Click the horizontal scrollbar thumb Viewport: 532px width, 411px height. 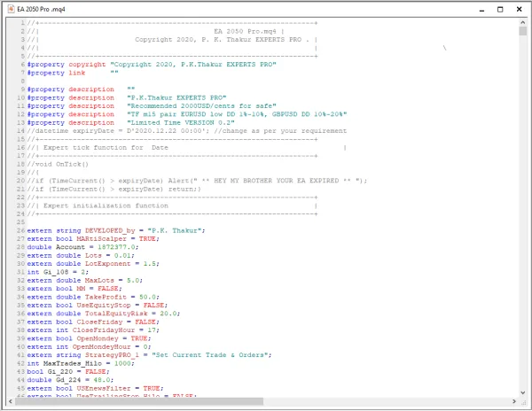(139, 401)
